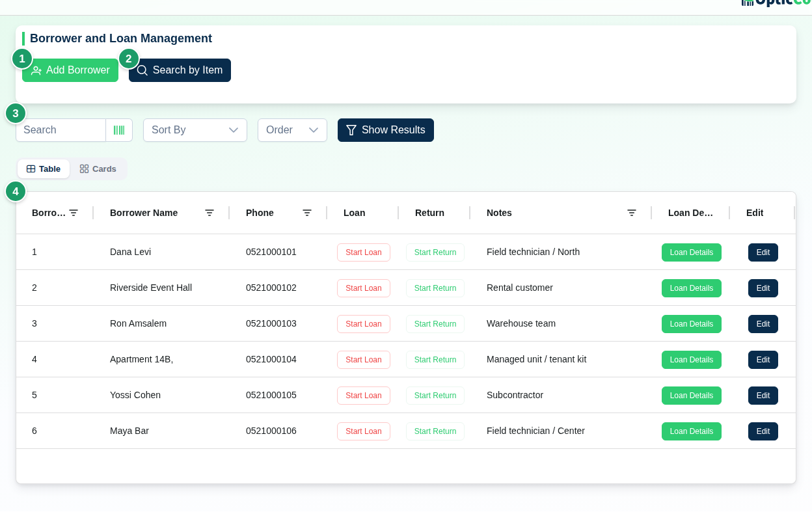Start Loan for Maya Bar

(x=364, y=431)
